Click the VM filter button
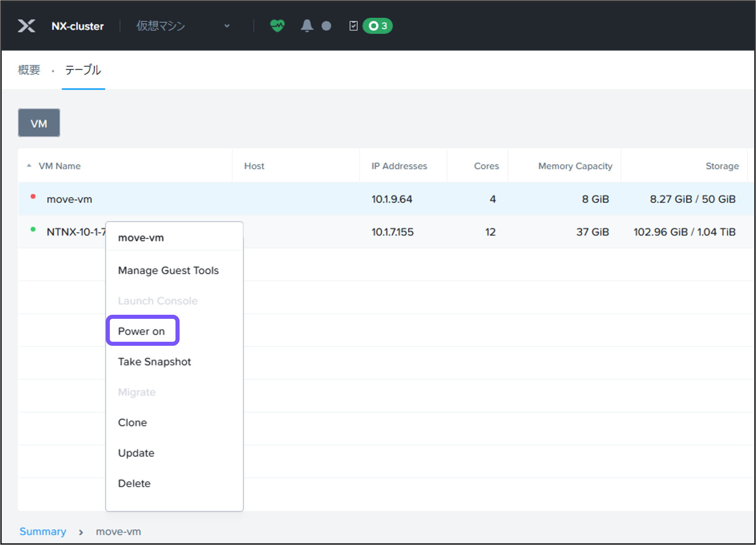 tap(39, 123)
